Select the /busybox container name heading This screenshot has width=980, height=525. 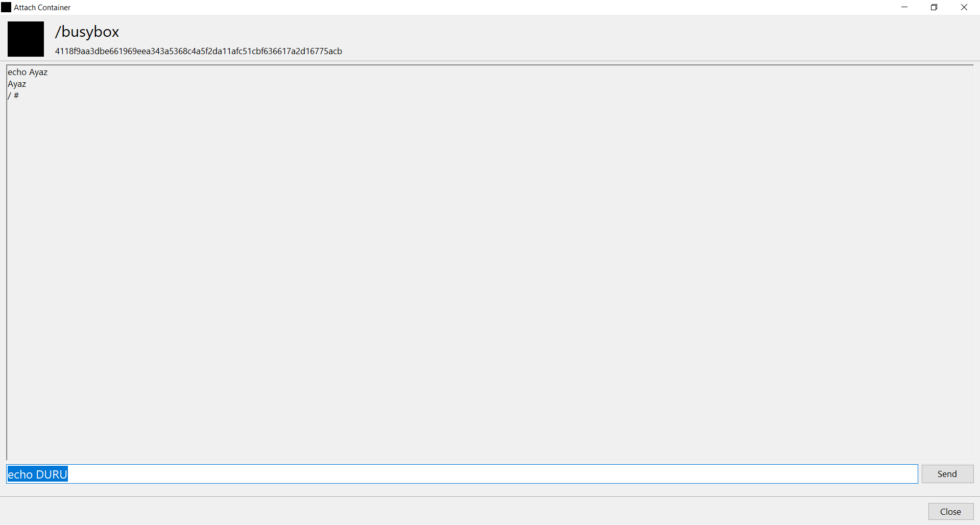point(87,31)
